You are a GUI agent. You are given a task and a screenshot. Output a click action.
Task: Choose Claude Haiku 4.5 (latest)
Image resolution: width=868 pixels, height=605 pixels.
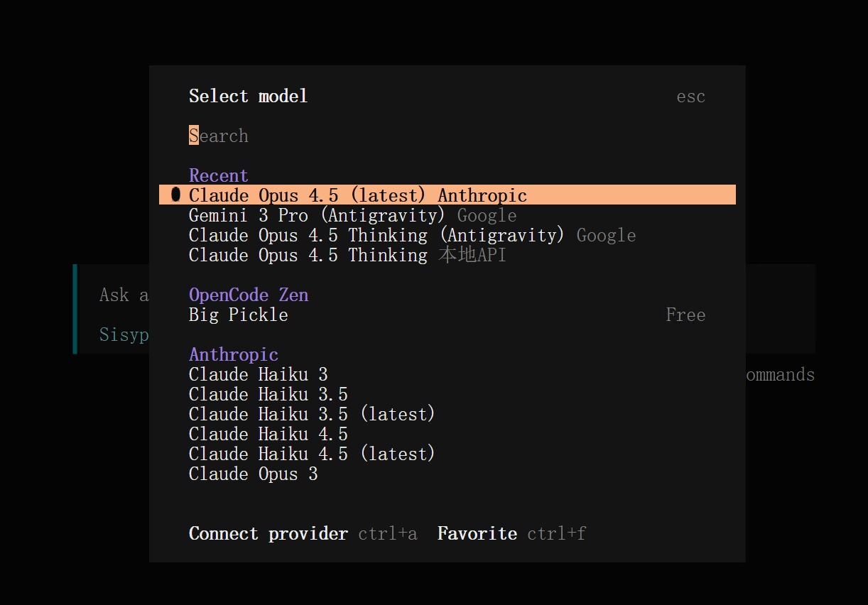point(312,454)
